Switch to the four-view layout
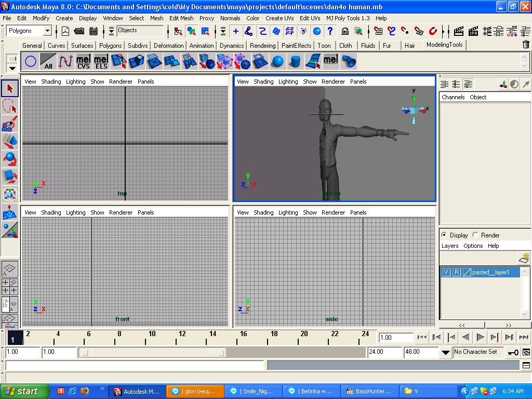The width and height of the screenshot is (532, 399). click(10, 286)
